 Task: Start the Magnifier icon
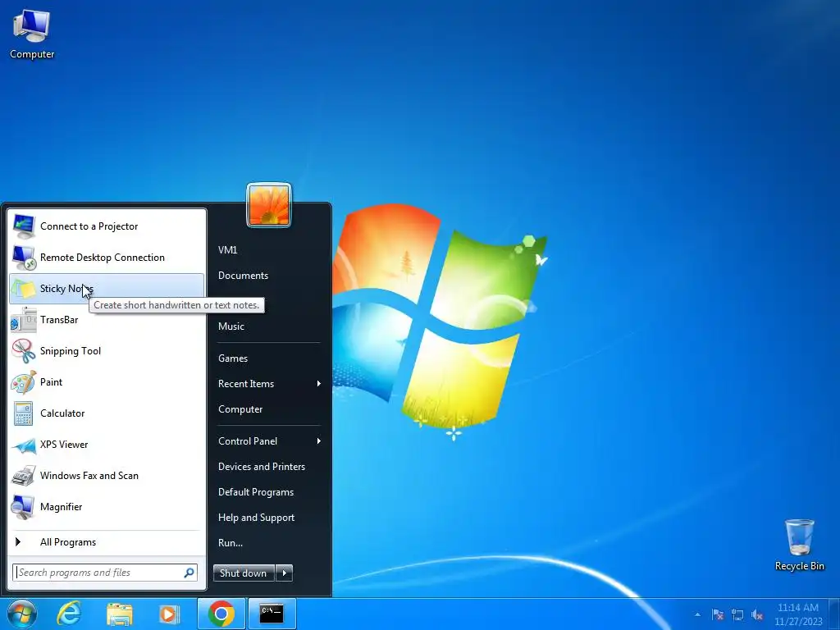(x=24, y=507)
